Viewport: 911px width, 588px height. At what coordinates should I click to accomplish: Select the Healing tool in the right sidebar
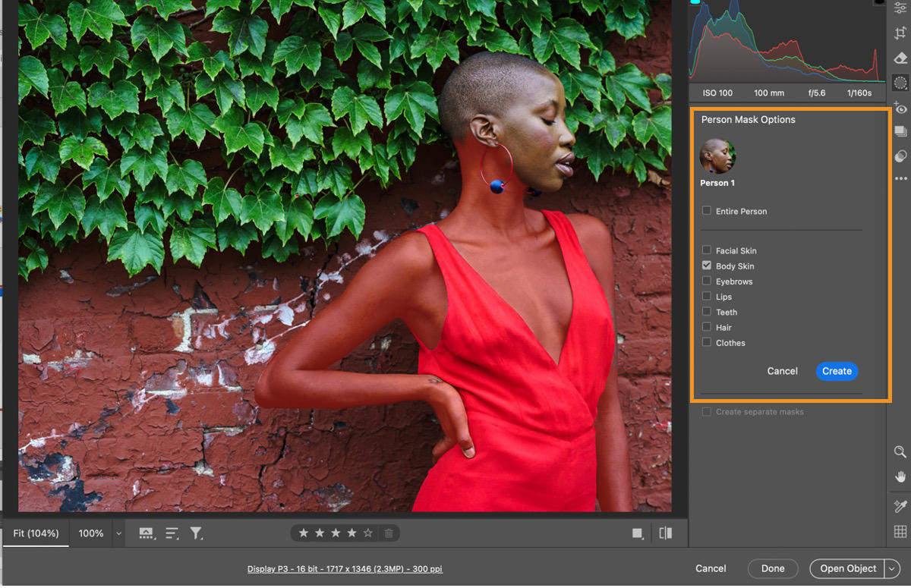click(900, 58)
